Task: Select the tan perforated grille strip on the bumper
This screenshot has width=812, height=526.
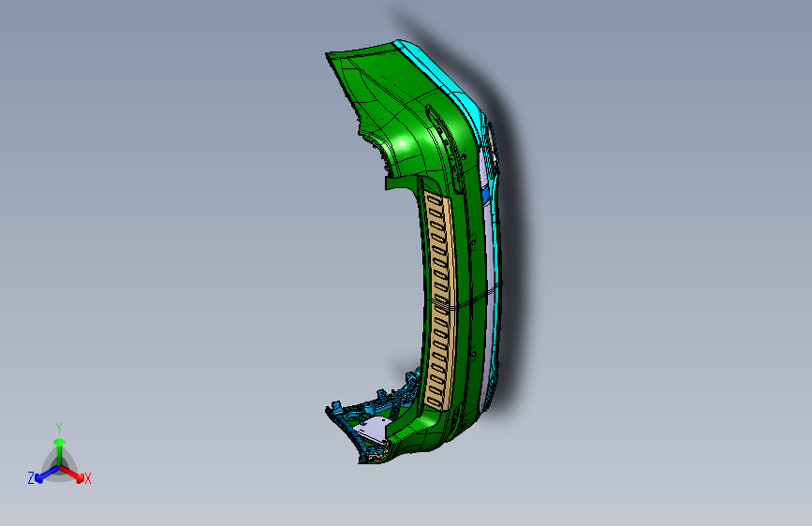Action: pos(440,300)
